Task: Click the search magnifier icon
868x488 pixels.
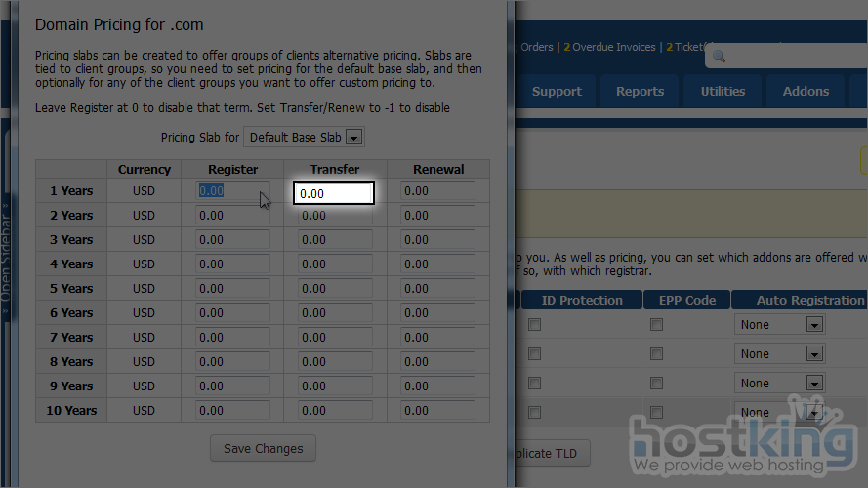Action: [719, 57]
